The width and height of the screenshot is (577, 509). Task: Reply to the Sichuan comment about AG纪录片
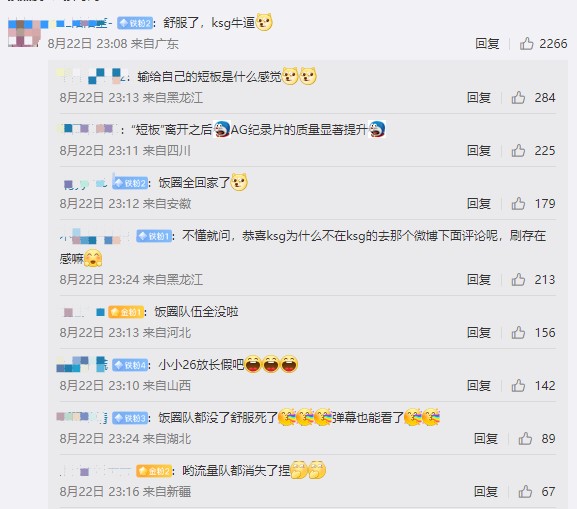point(479,151)
